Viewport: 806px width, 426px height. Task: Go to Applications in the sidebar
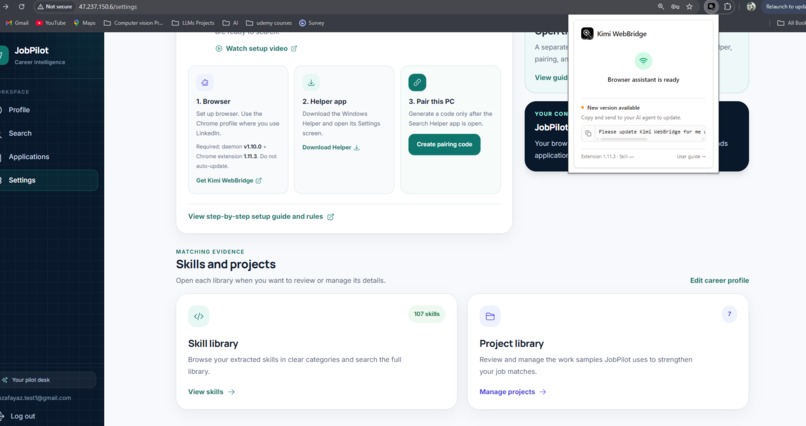[x=29, y=157]
